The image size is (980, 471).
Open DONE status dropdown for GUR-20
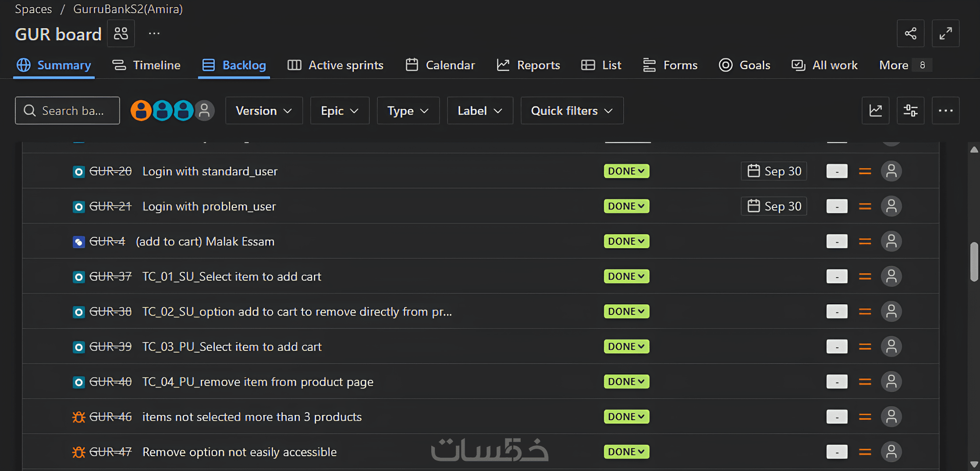pos(626,171)
